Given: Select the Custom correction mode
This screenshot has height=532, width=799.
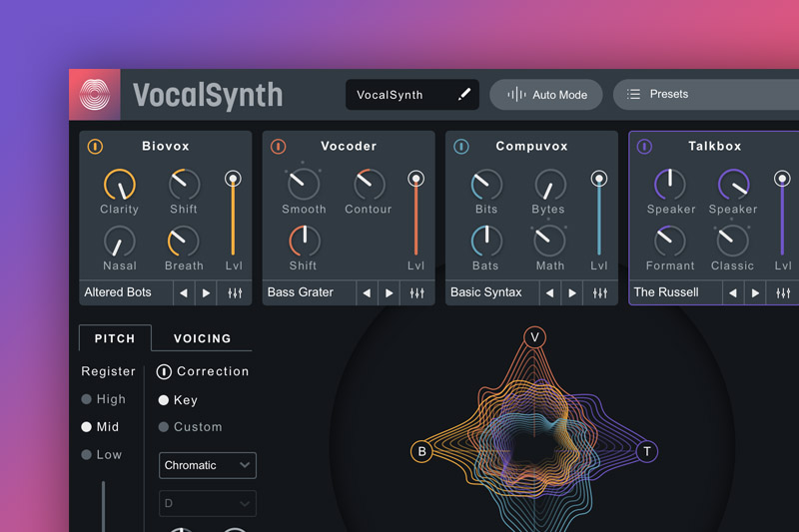Looking at the screenshot, I should coord(190,426).
